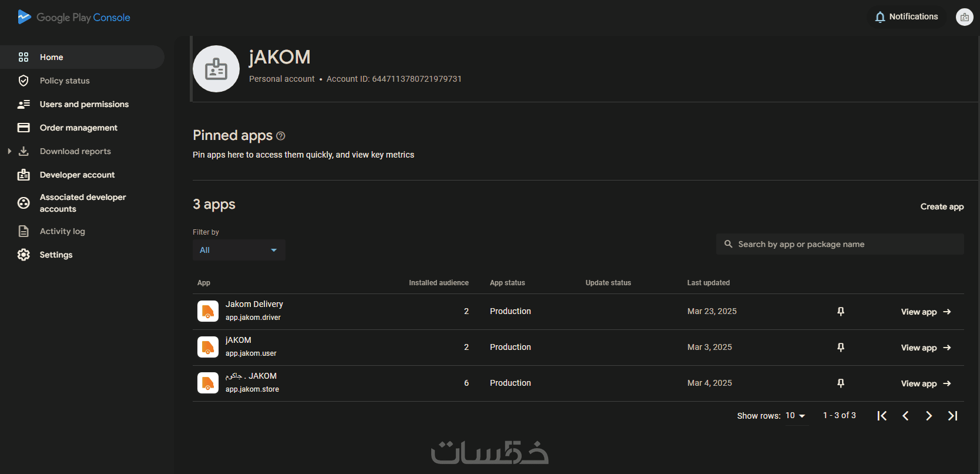Viewport: 980px width, 474px height.
Task: Go to first page of apps
Action: (x=882, y=416)
